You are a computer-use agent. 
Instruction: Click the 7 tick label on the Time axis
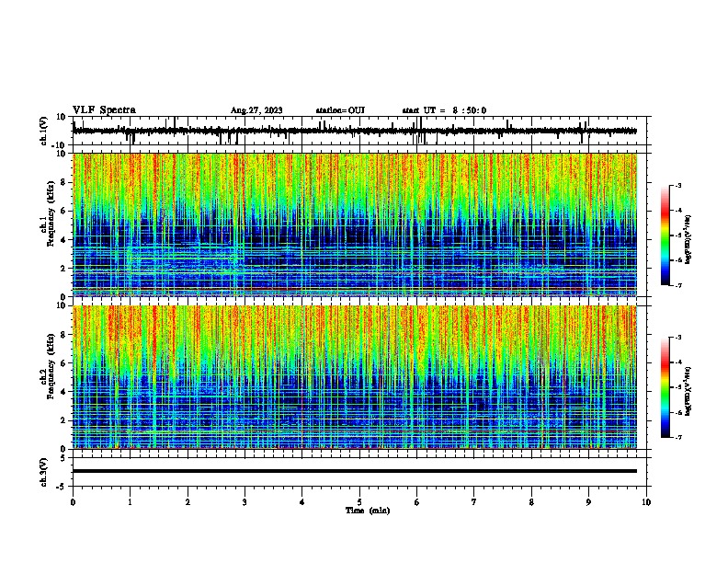tap(474, 502)
